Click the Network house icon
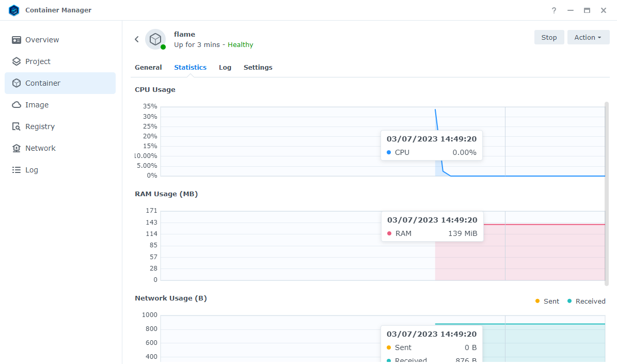This screenshot has height=364, width=617. 16,148
